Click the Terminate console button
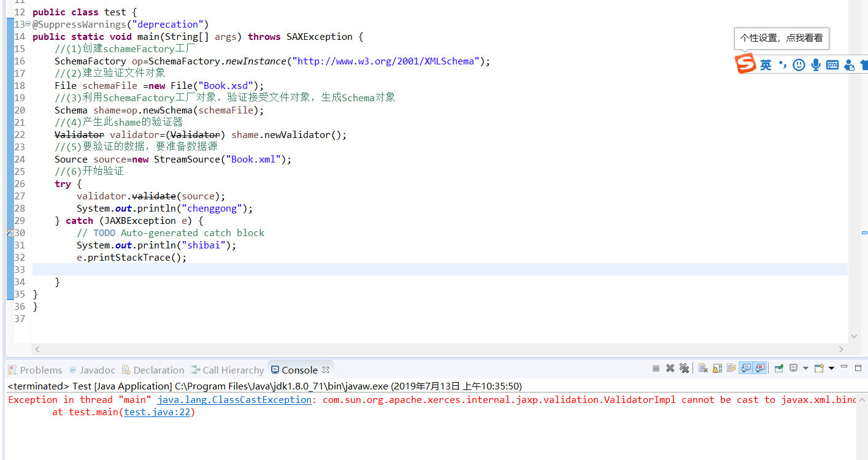The height and width of the screenshot is (460, 868). pyautogui.click(x=656, y=368)
